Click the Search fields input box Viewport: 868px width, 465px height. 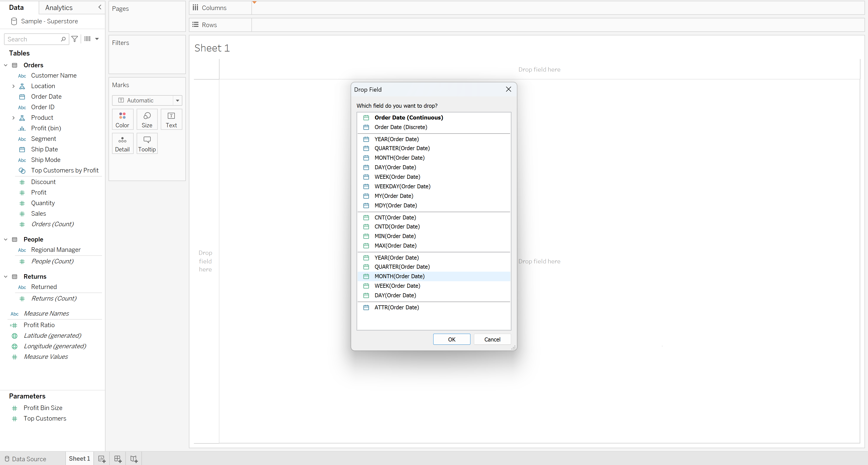point(33,39)
